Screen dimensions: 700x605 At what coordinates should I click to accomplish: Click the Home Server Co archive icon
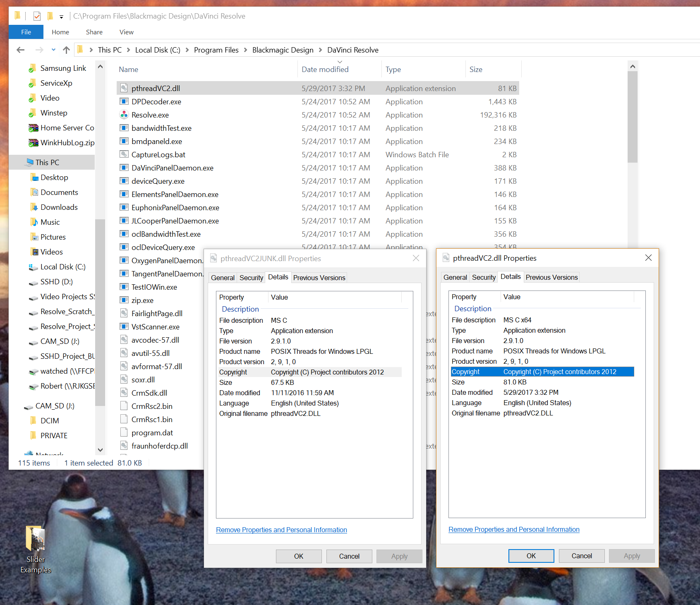pyautogui.click(x=33, y=128)
